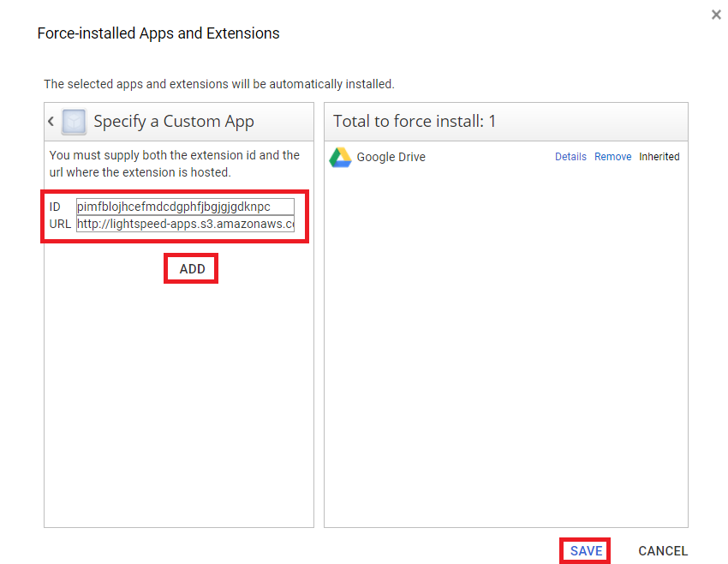The height and width of the screenshot is (564, 728).
Task: Remove Google Drive from force install list
Action: pos(612,156)
